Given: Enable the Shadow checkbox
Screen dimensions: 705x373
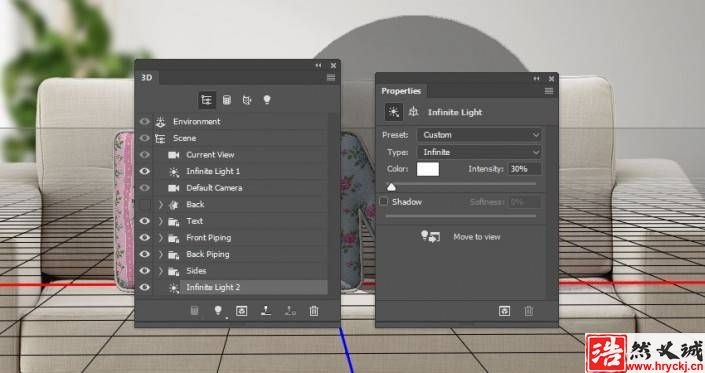Looking at the screenshot, I should click(x=383, y=201).
